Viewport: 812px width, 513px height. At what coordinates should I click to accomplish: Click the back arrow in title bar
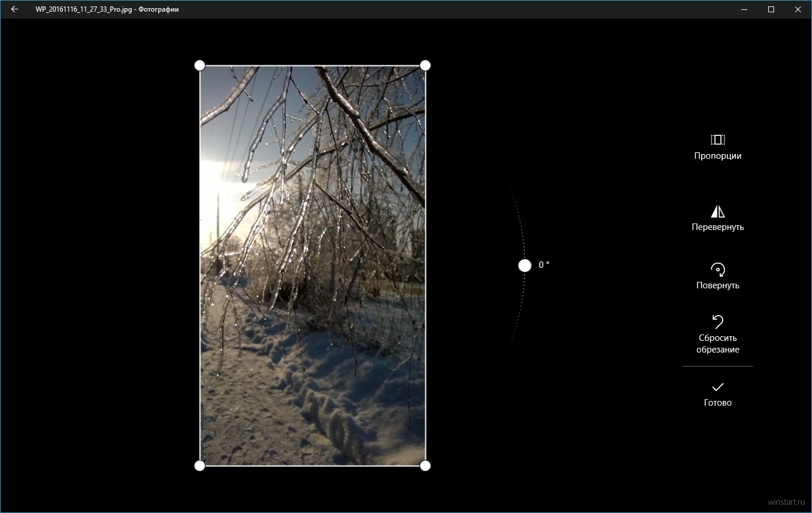pos(14,9)
